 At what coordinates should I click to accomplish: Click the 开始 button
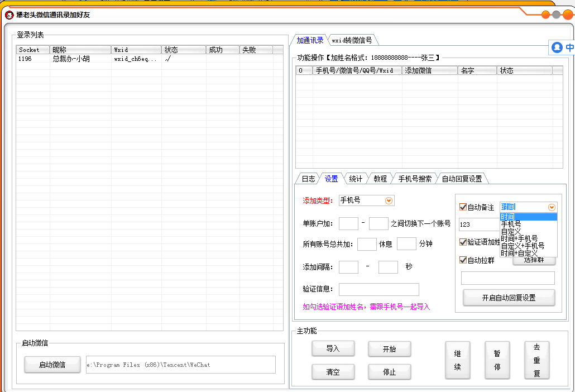[x=390, y=349]
